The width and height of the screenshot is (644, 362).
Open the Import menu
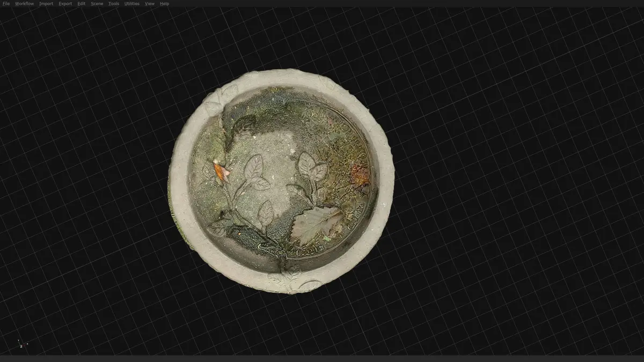[46, 3]
